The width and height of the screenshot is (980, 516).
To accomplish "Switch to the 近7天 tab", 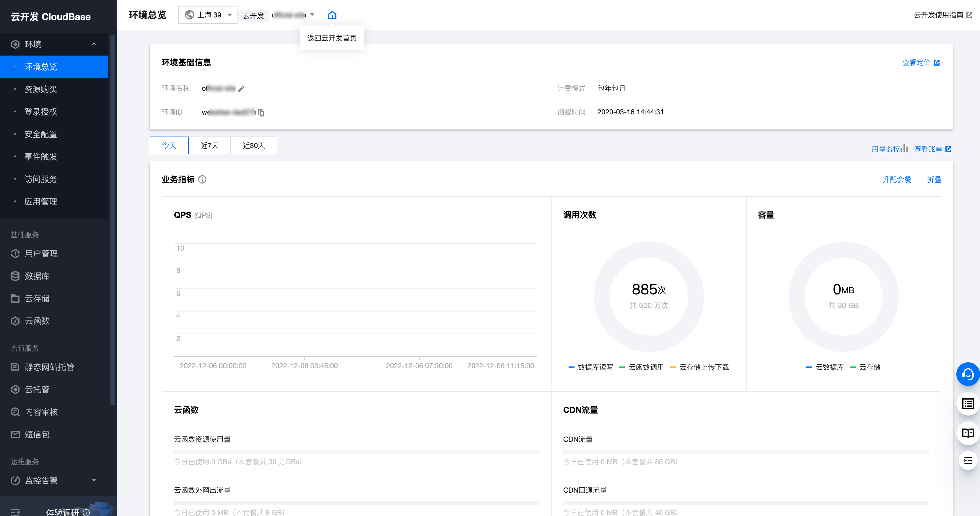I will pos(210,145).
